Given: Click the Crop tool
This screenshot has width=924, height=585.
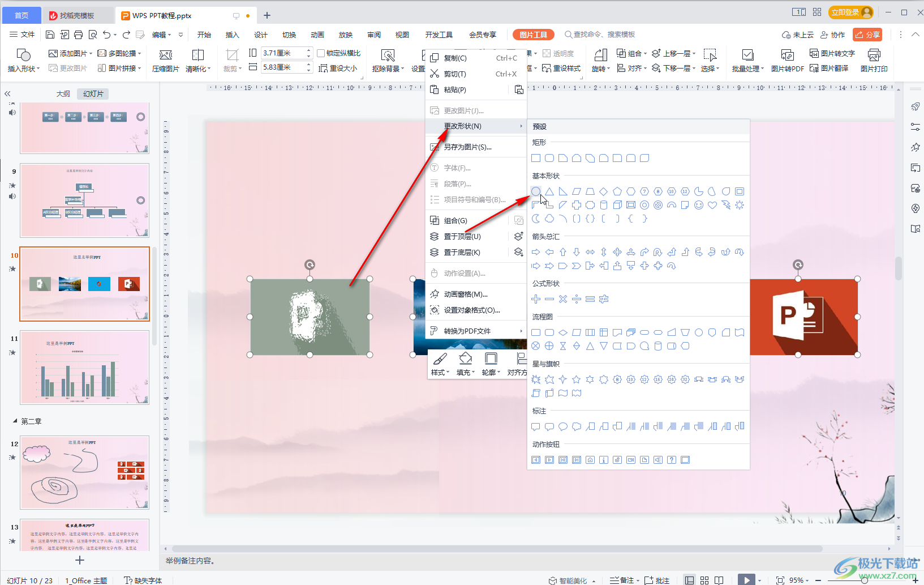Looking at the screenshot, I should coord(232,61).
